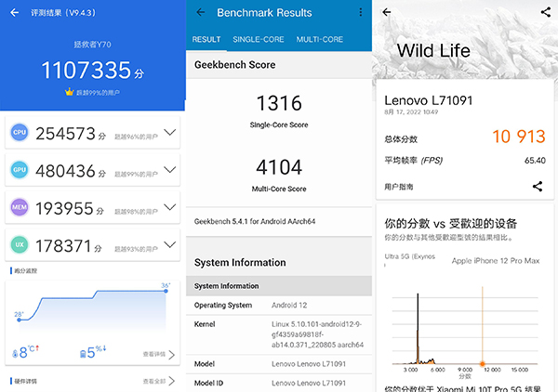This screenshot has width=558, height=392.
Task: Go back from the AnTuTu results screen
Action: tap(14, 13)
